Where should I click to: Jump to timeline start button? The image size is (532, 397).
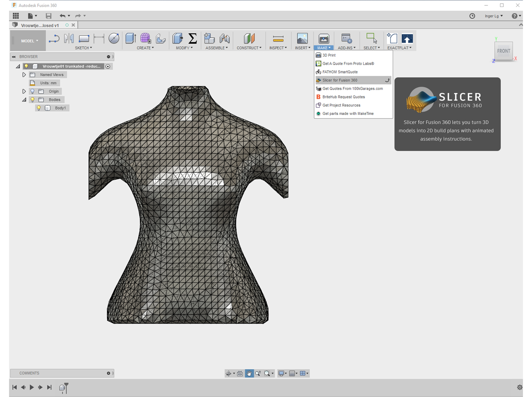pyautogui.click(x=14, y=388)
